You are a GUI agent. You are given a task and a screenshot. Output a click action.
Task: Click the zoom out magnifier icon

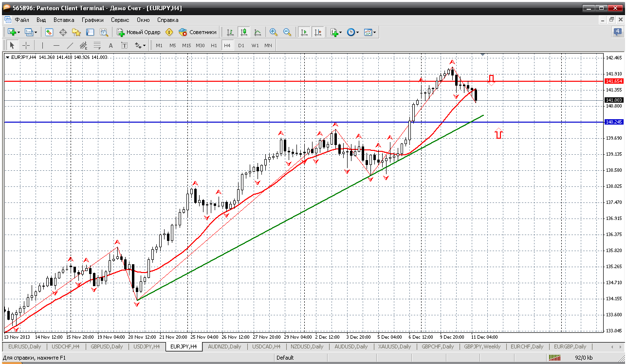tap(287, 32)
